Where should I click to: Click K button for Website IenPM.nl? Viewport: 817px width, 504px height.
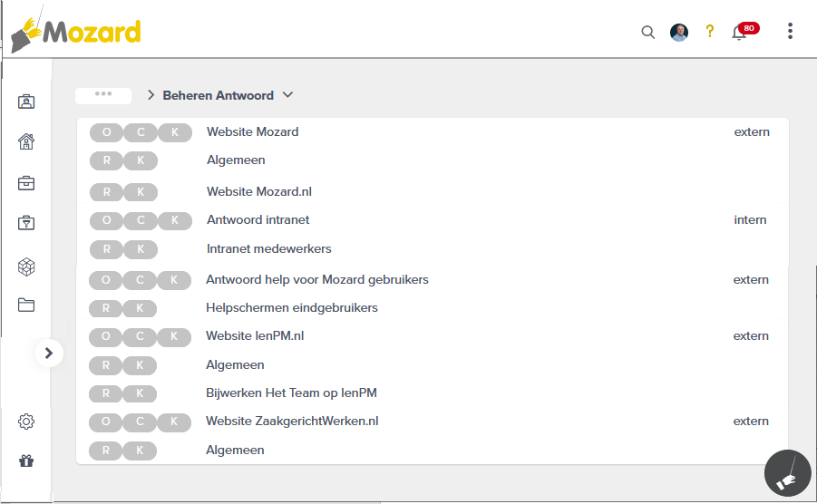pos(174,336)
